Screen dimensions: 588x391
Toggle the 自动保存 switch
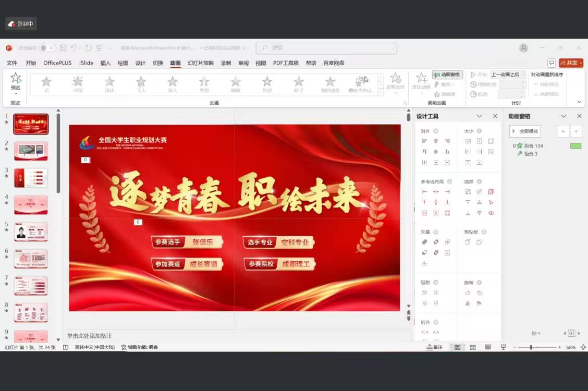pos(47,48)
